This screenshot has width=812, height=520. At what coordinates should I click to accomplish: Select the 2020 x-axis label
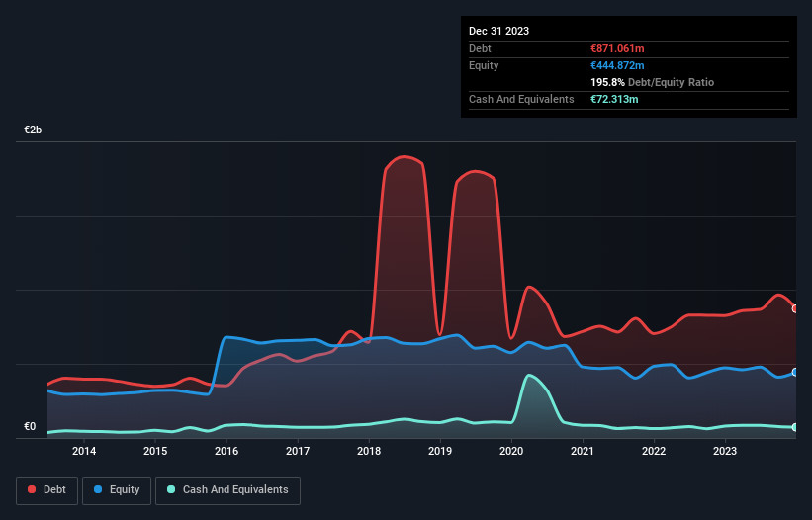point(511,451)
